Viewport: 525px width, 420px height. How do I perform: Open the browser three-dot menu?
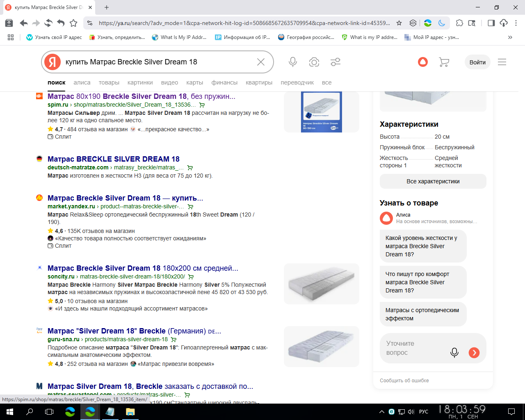coord(516,23)
